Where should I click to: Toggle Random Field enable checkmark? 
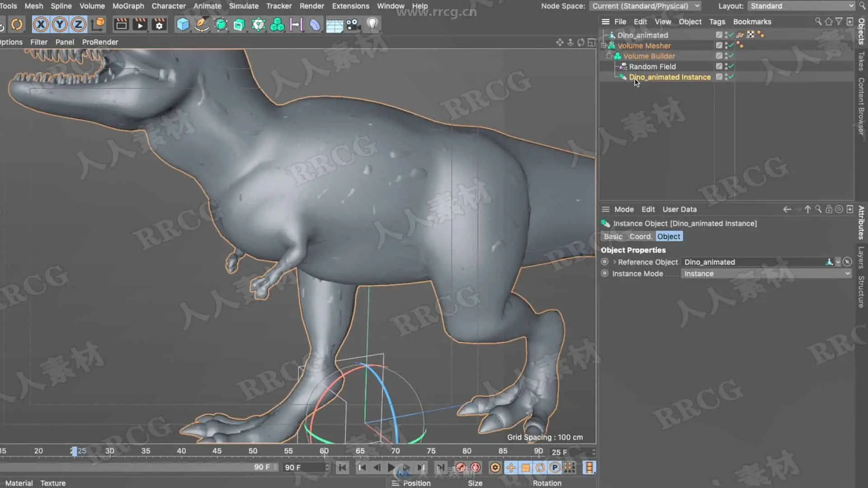tap(731, 66)
